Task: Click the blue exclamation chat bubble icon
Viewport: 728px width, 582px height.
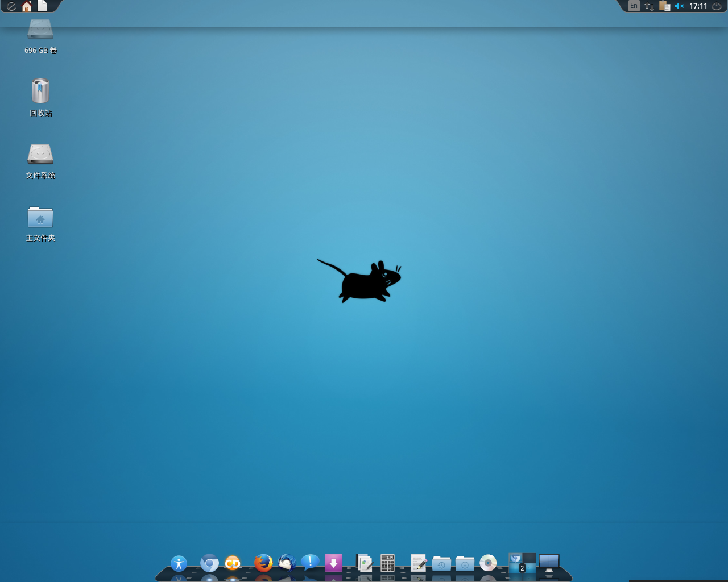Action: click(x=310, y=563)
